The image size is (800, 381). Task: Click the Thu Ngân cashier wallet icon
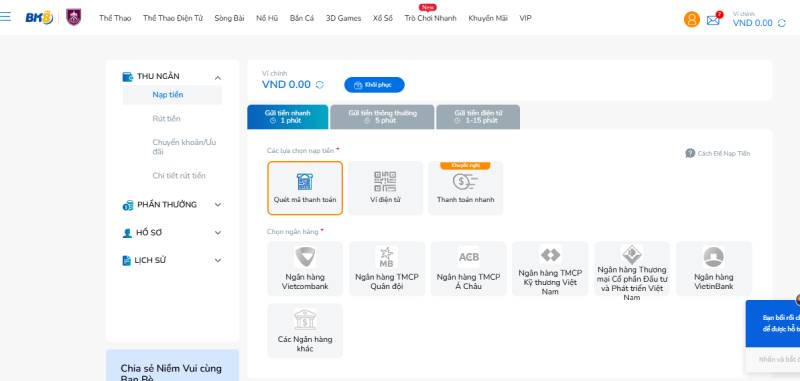tap(128, 77)
